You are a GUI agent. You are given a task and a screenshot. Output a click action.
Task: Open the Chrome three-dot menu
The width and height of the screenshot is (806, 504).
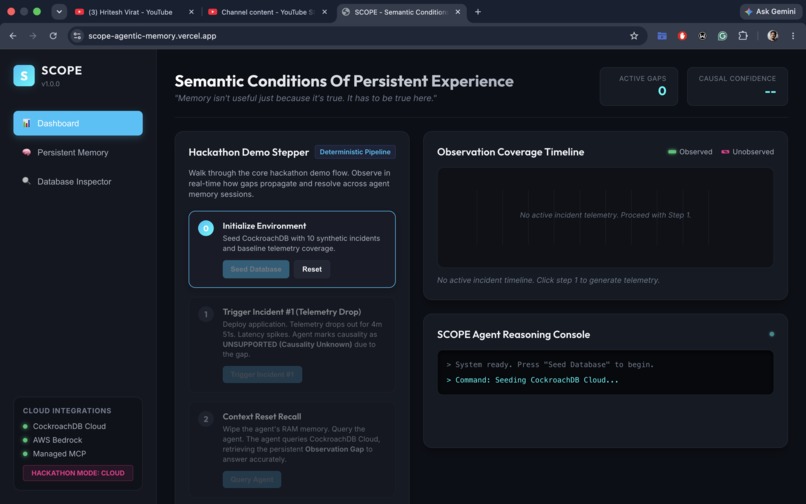pos(793,36)
